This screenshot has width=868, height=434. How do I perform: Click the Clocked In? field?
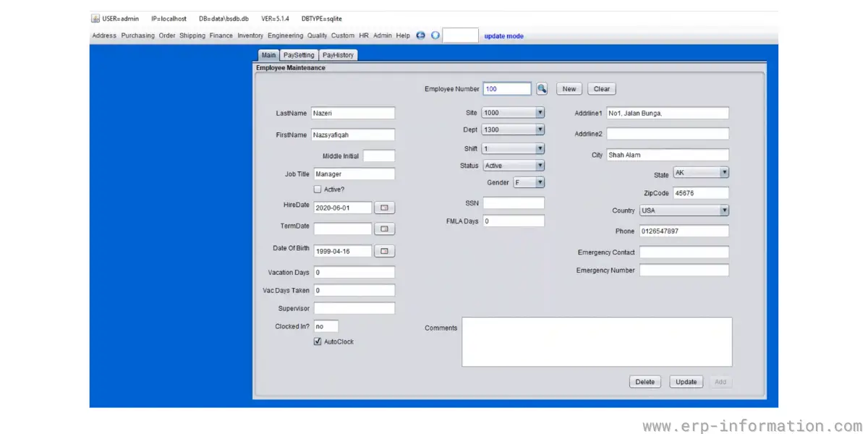[x=325, y=326]
